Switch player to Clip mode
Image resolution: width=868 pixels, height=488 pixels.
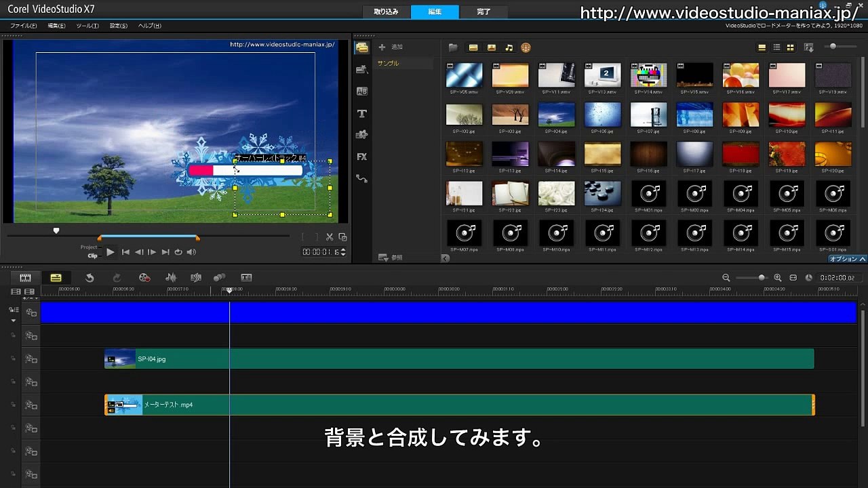(92, 256)
